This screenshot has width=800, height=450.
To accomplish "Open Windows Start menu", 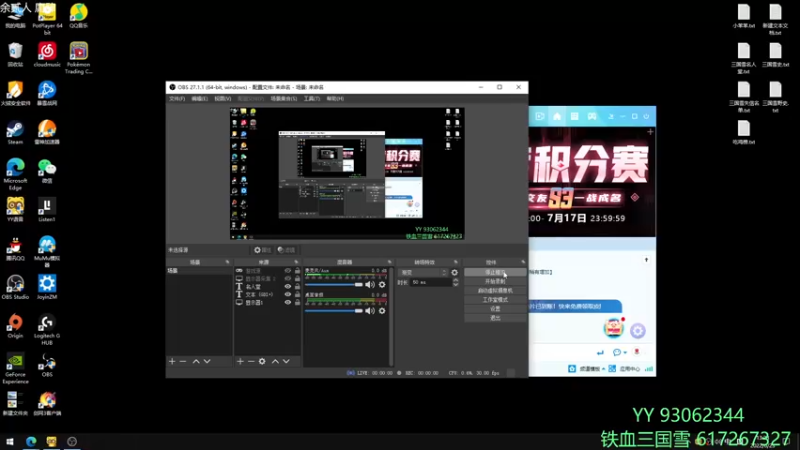I will [10, 442].
